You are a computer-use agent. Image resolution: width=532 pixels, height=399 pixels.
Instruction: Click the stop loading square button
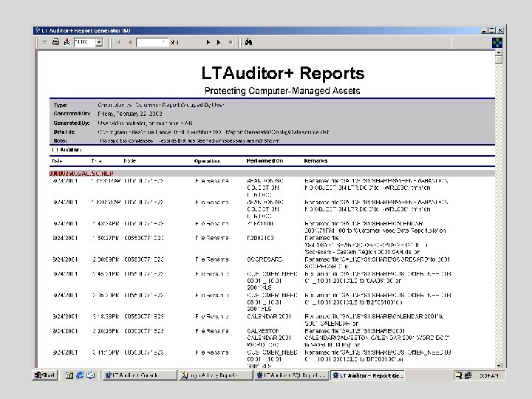[x=231, y=42]
